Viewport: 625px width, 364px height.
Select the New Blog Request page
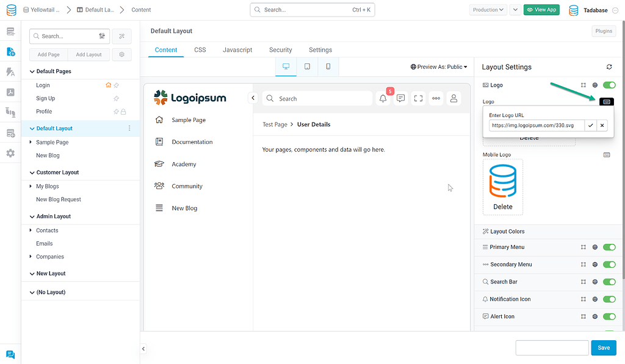coord(59,199)
